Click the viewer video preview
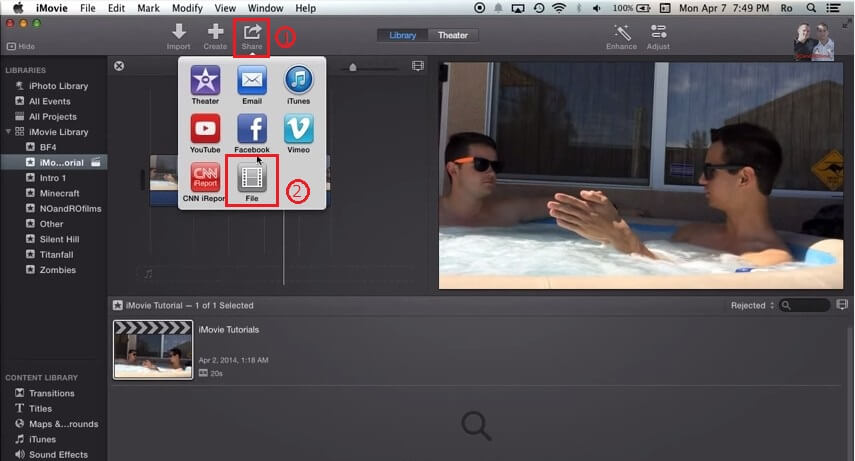The height and width of the screenshot is (461, 855). point(641,175)
